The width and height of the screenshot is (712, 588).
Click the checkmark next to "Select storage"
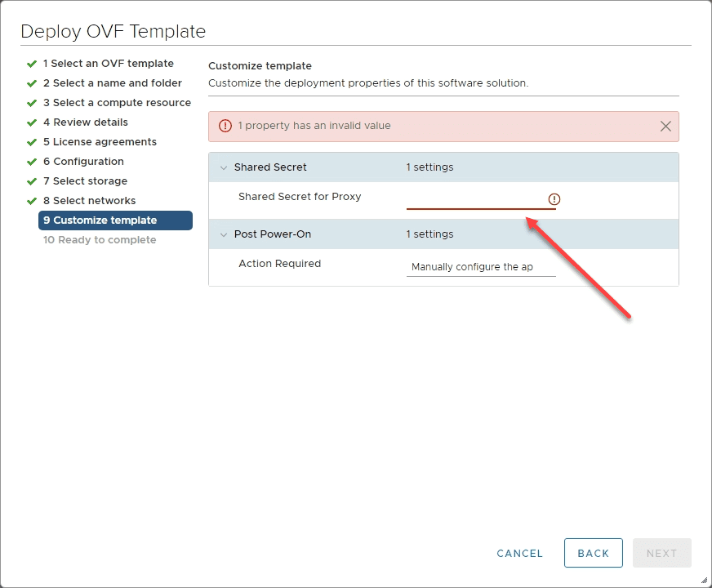click(31, 180)
